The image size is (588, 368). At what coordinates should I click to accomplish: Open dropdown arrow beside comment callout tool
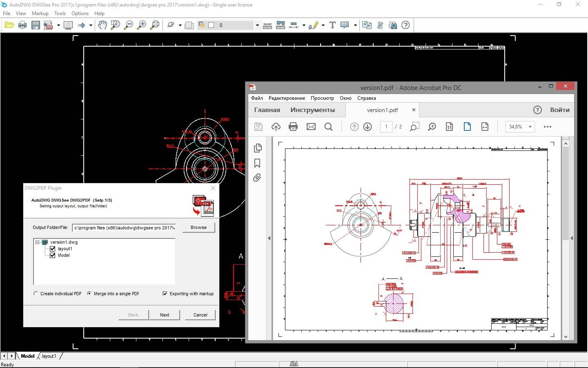tap(355, 25)
